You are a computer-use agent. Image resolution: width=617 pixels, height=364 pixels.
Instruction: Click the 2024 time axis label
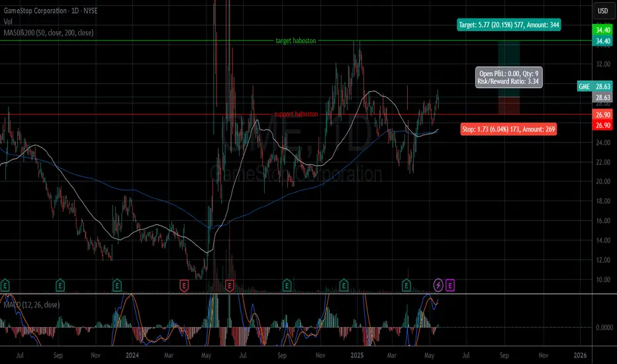(x=132, y=355)
